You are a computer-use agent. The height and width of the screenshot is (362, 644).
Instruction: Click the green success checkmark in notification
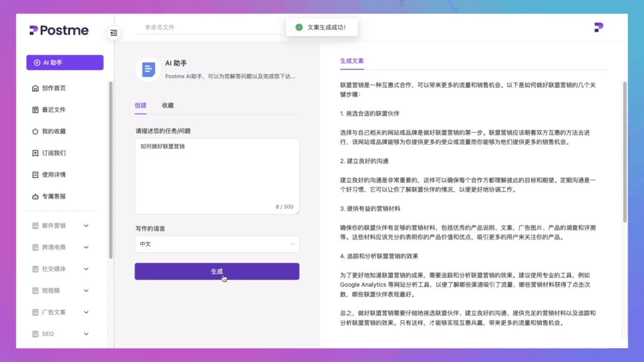pyautogui.click(x=298, y=28)
